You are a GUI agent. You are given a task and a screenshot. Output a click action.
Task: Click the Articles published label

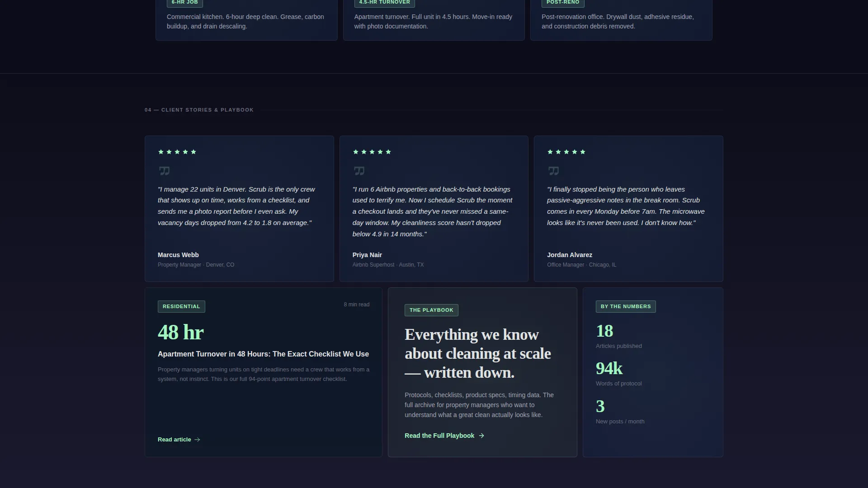click(x=619, y=346)
